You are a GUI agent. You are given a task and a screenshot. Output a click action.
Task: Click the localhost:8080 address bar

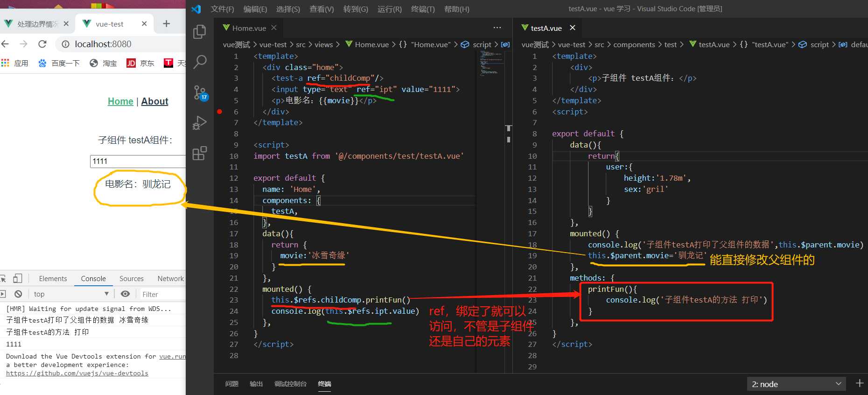point(120,44)
